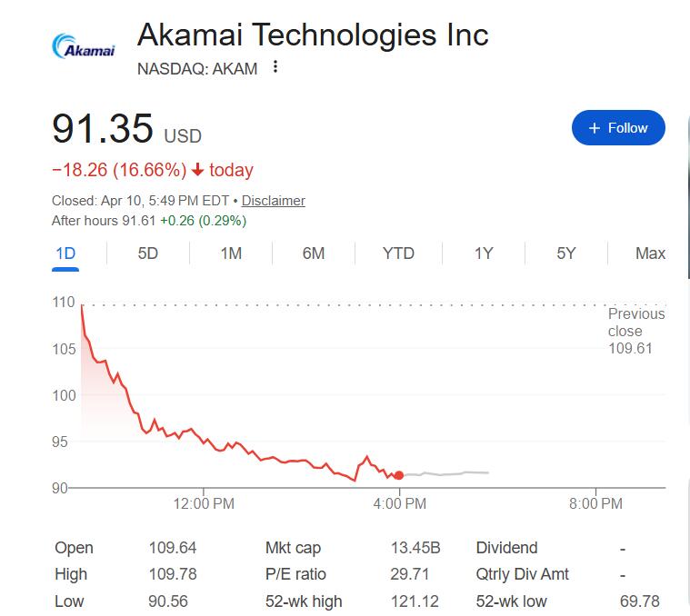Switch to the 1M chart tab
The height and width of the screenshot is (616, 690).
coord(231,253)
